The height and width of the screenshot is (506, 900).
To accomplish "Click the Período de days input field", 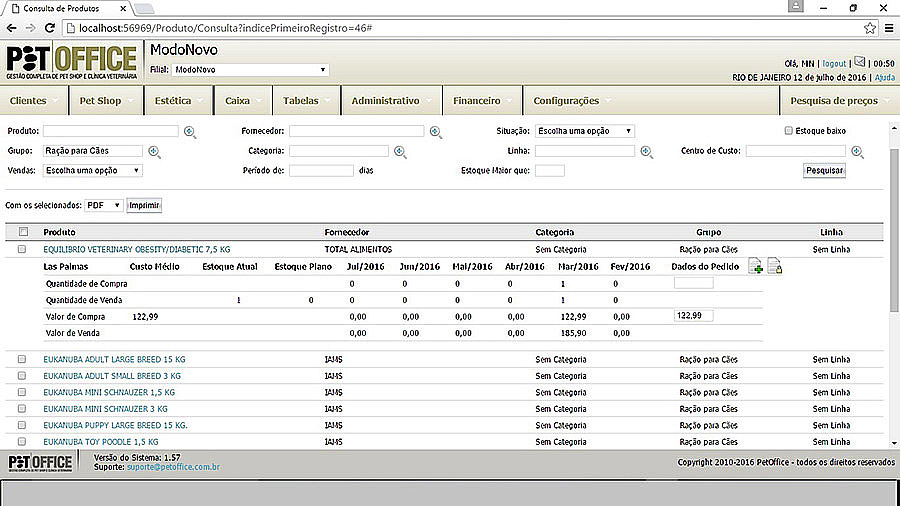I will pos(320,171).
